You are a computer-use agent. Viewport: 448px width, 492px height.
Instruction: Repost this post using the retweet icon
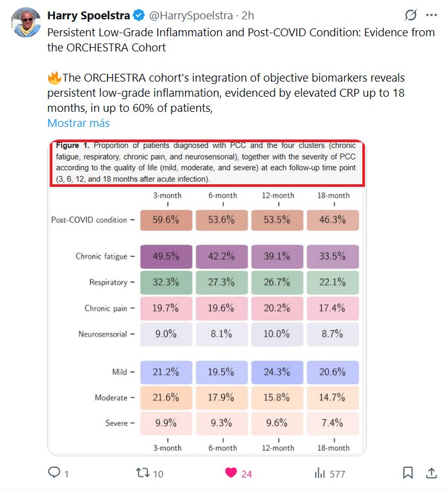(x=143, y=473)
